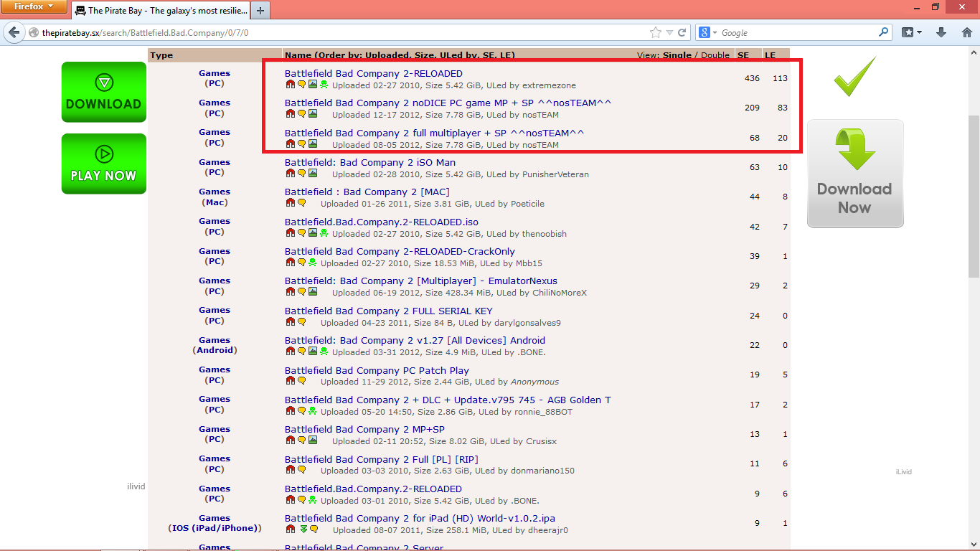Click comment bubble on FULL SERIAL KEY torrent

coord(302,322)
